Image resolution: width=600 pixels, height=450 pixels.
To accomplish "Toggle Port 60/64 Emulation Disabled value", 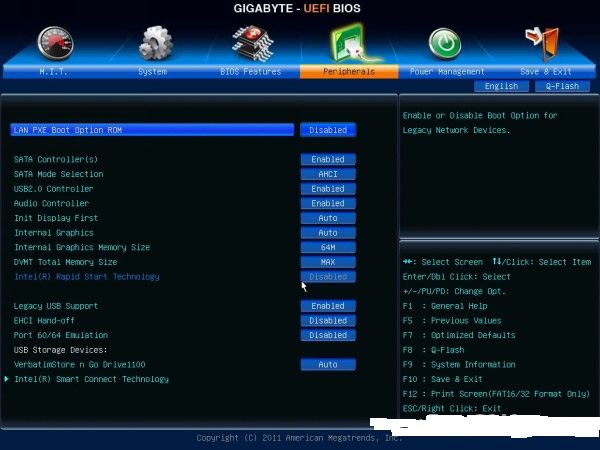I will [328, 335].
